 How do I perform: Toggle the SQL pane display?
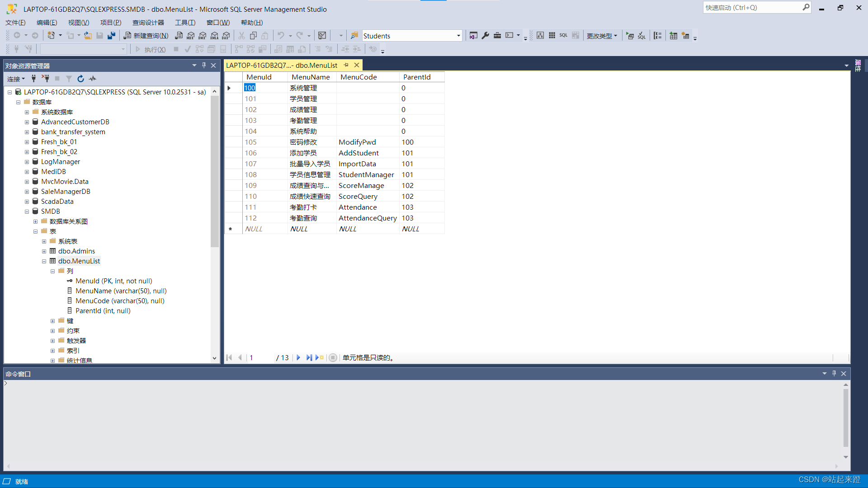[x=563, y=36]
